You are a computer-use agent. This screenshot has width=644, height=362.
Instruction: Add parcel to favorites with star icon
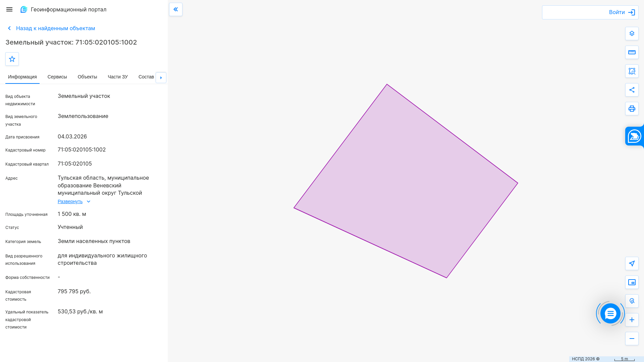[12, 59]
